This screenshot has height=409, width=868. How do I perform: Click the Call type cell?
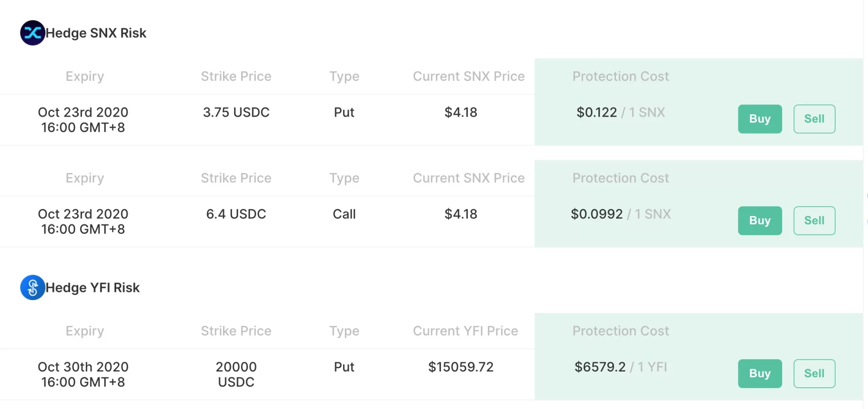pos(344,214)
